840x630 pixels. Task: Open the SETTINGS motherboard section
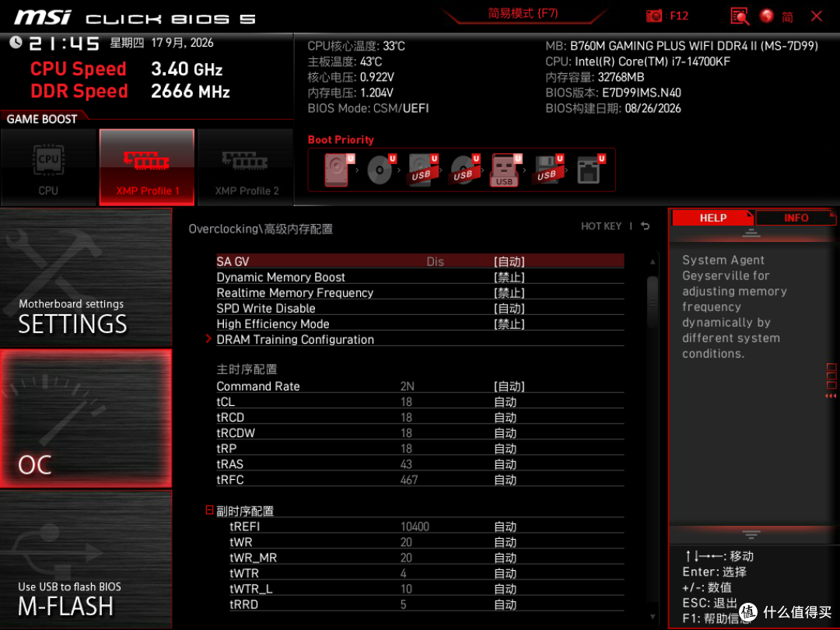[86, 278]
